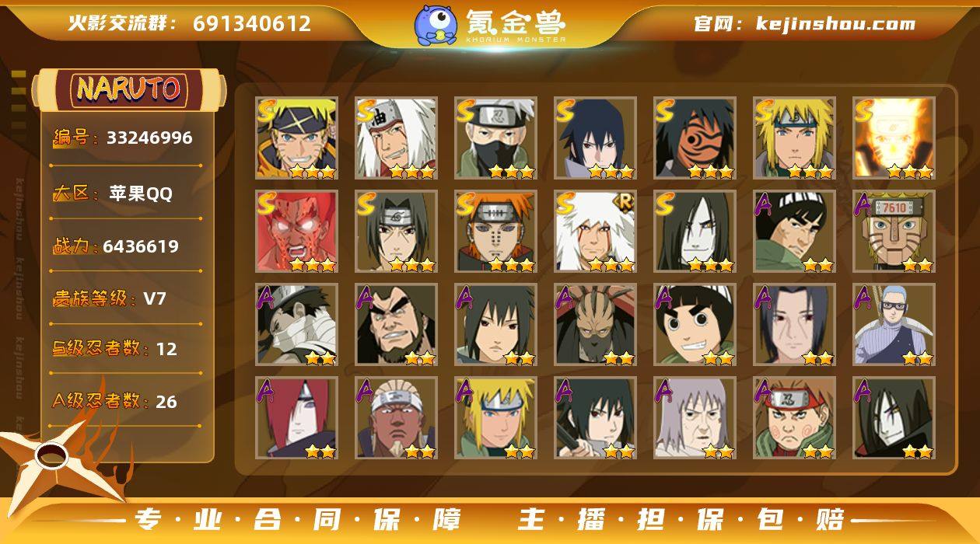
Task: Click the Choji portrait with red headband
Action: 795,418
